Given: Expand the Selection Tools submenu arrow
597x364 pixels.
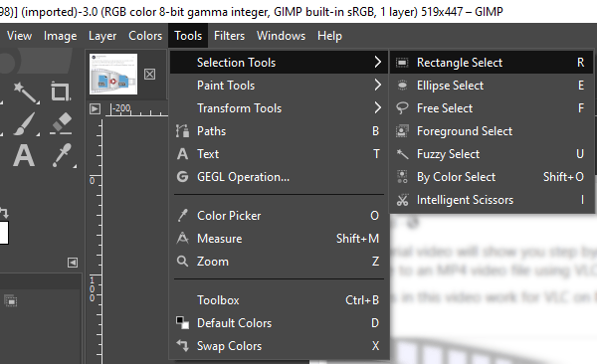Looking at the screenshot, I should (x=377, y=62).
